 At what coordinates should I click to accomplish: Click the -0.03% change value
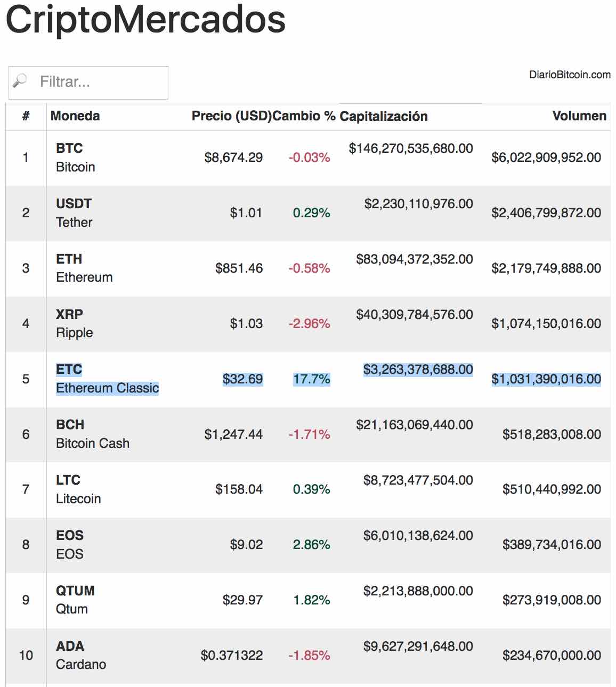(309, 158)
